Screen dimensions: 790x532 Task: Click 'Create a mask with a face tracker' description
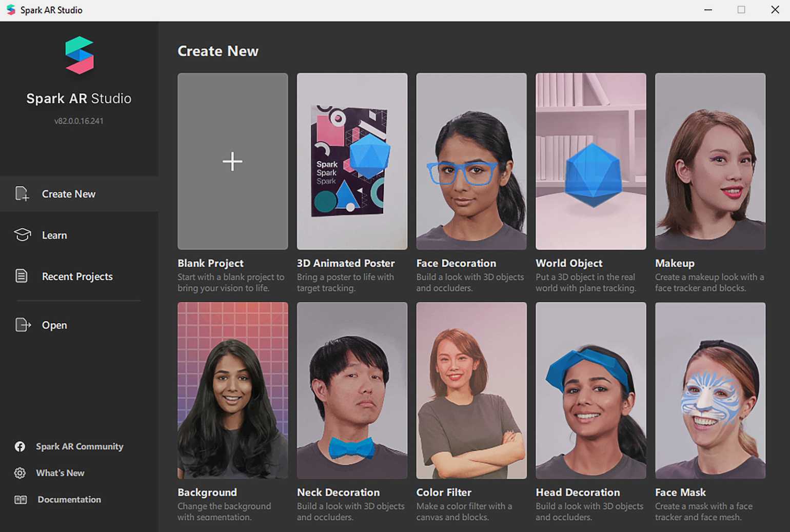(x=704, y=511)
